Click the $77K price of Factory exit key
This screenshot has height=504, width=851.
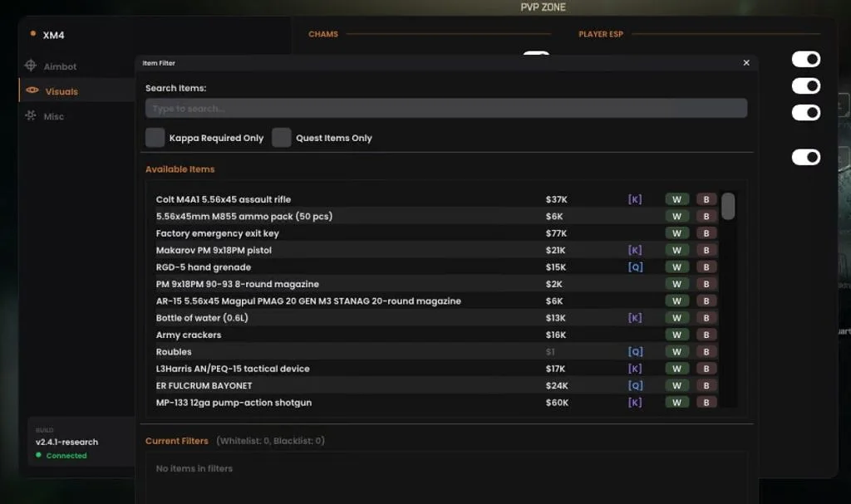[556, 233]
